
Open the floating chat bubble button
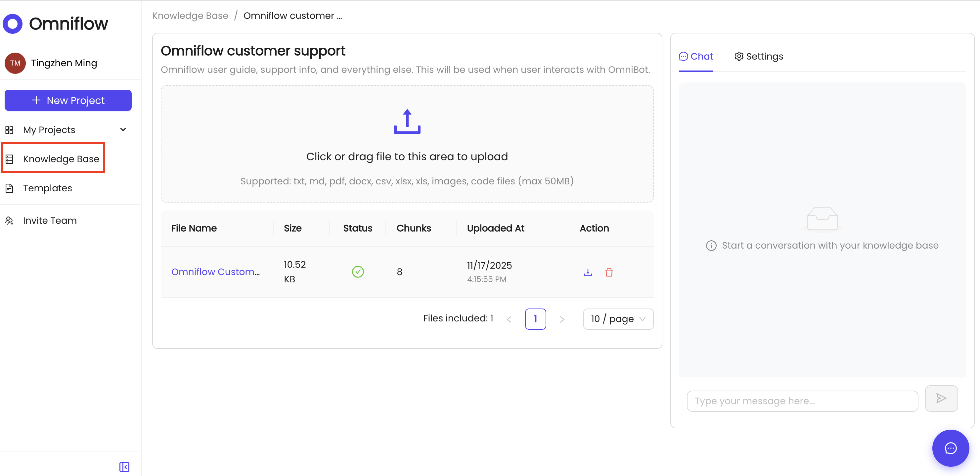[x=950, y=448]
